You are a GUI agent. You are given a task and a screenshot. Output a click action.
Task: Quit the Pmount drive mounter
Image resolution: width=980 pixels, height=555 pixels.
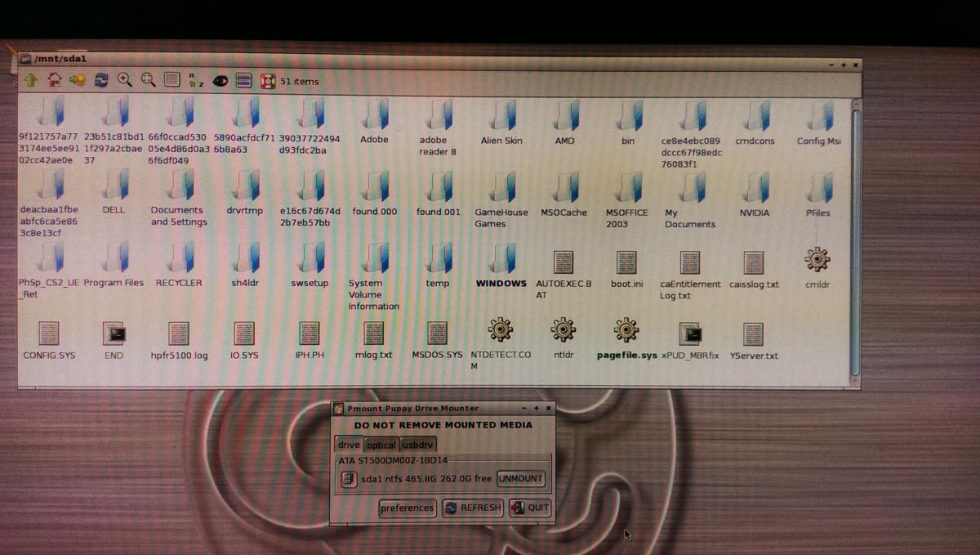point(530,508)
